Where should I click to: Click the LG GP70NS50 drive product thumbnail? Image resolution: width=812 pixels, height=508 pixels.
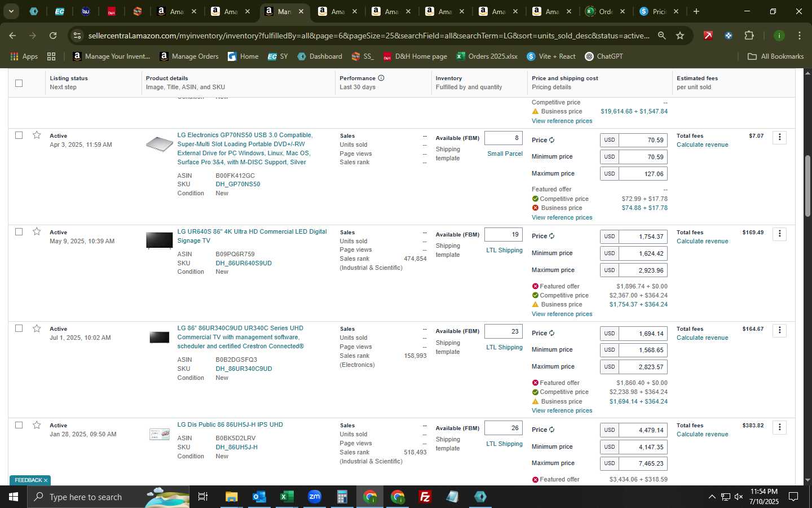pos(160,144)
